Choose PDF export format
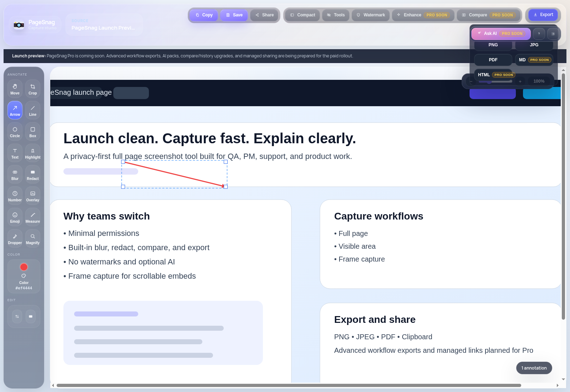The height and width of the screenshot is (392, 570). point(493,60)
